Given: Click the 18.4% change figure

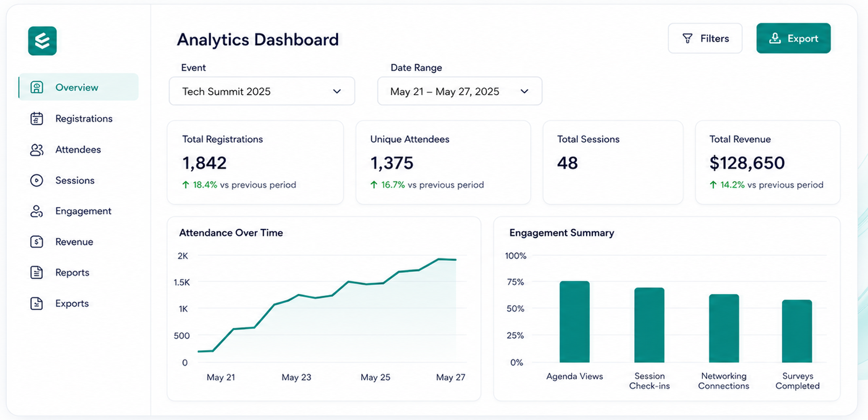Looking at the screenshot, I should (x=205, y=185).
